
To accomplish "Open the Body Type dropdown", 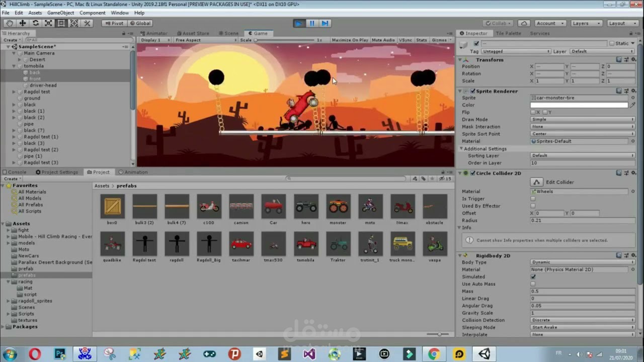I will (x=583, y=262).
